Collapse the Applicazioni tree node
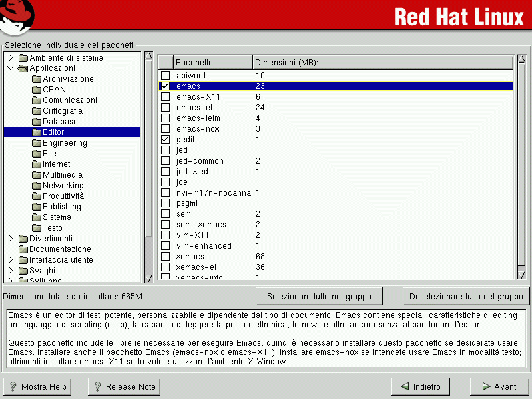 (x=11, y=68)
